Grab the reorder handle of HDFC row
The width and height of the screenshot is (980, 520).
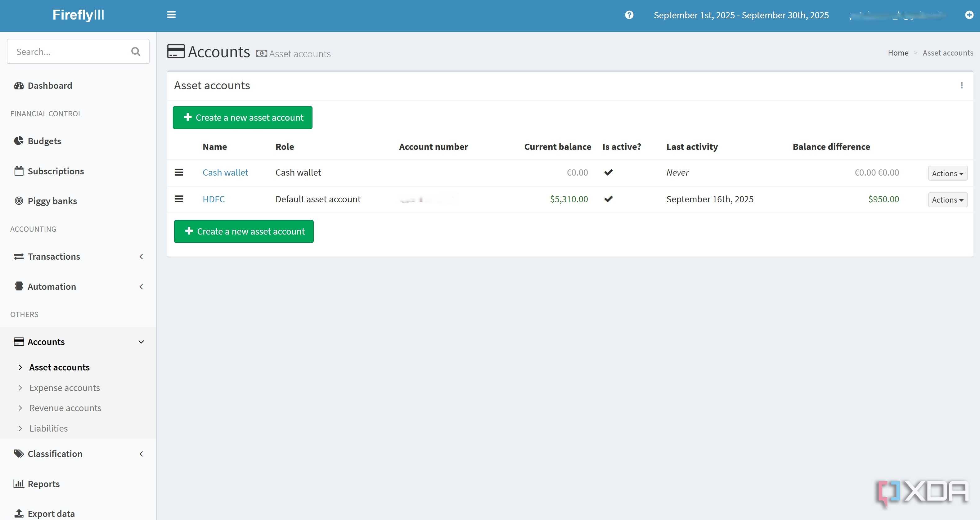click(x=179, y=199)
